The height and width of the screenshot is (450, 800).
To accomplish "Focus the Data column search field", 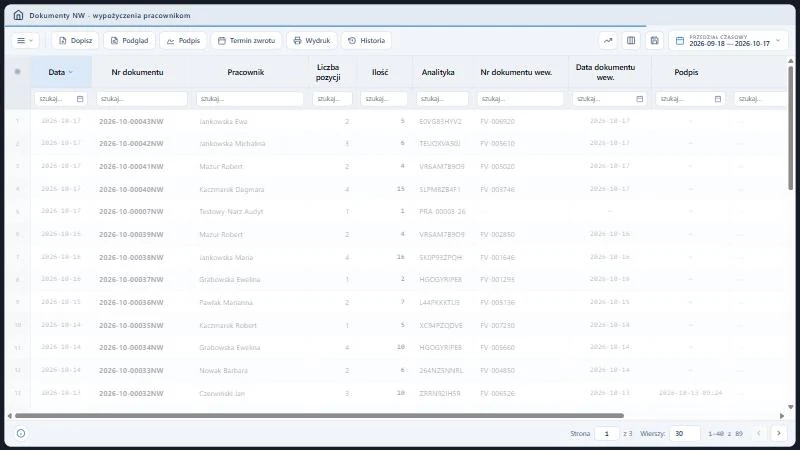I will 55,98.
